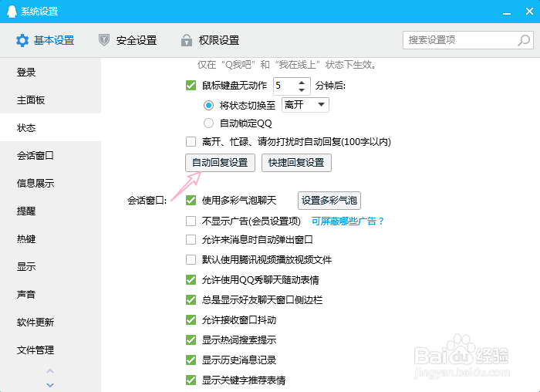This screenshot has width=540, height=392.
Task: Decrease minutes with the stepper down arrow
Action: 302,90
